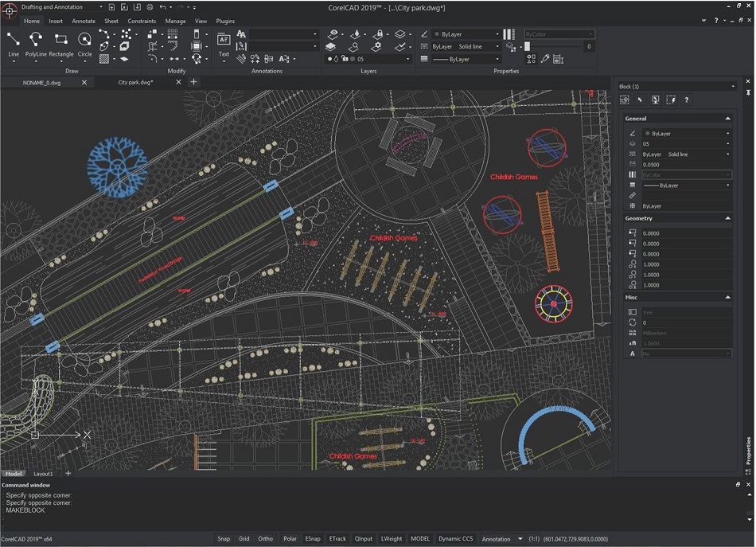Open the line weight ByLayer dropdown in ribbon
This screenshot has width=756, height=547.
(x=466, y=59)
